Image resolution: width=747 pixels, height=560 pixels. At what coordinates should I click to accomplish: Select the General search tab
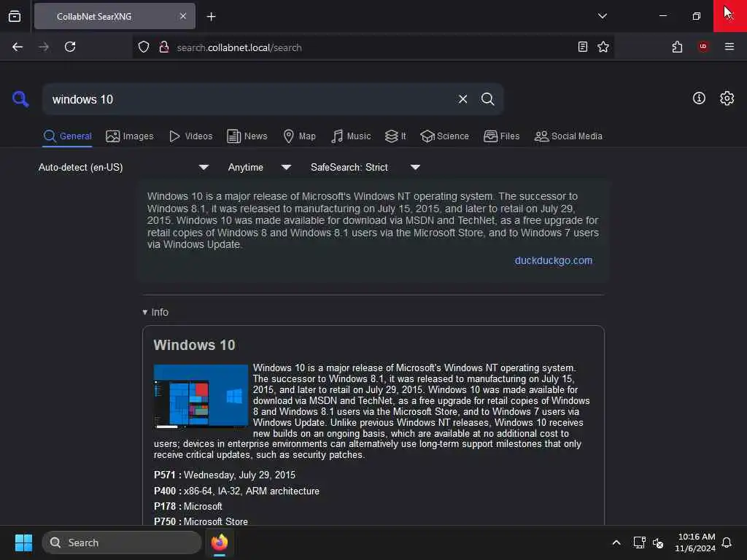pos(67,136)
